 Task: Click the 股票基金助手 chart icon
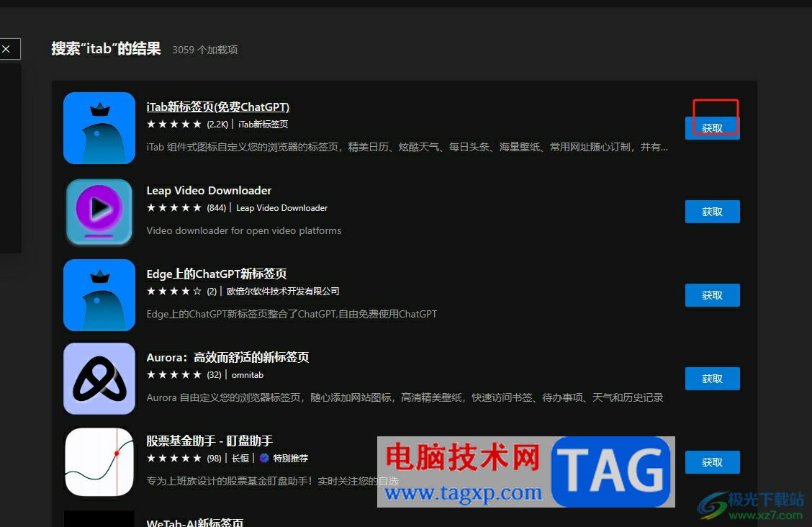tap(99, 461)
